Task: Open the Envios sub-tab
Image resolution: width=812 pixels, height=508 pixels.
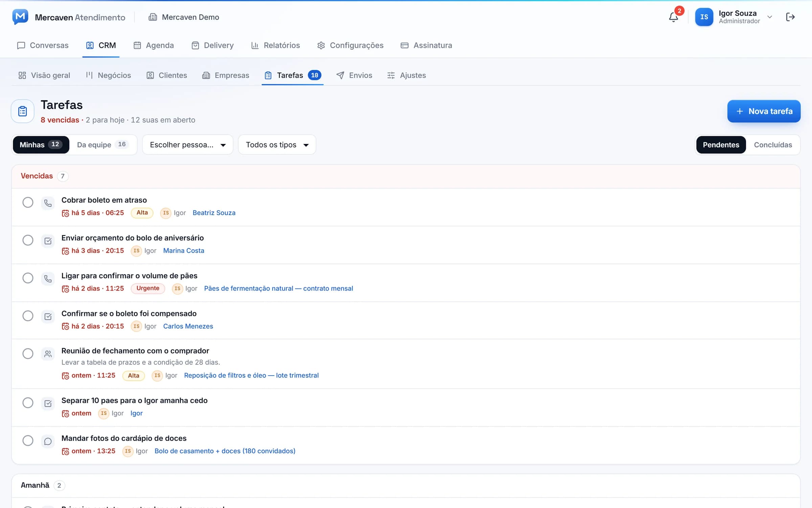Action: point(354,75)
